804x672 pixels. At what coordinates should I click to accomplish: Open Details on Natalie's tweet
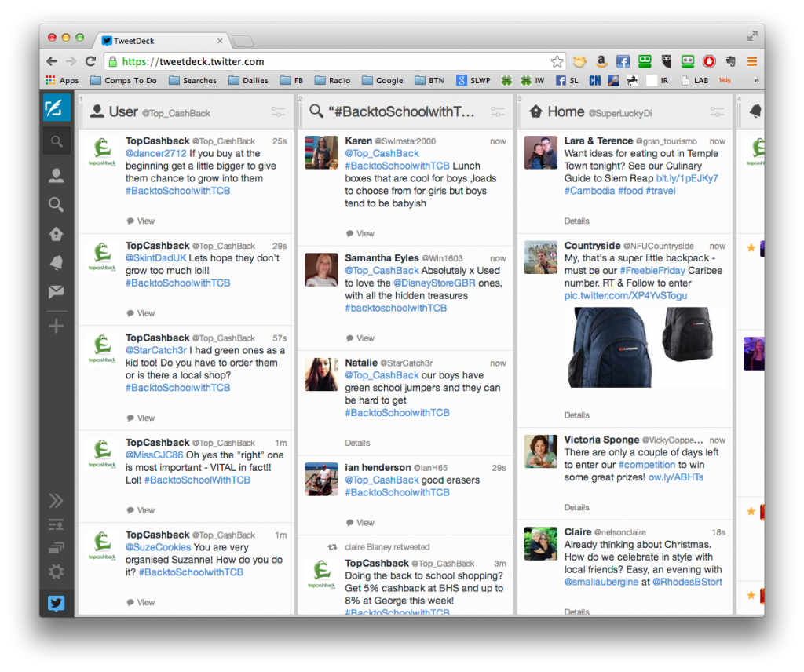tap(357, 443)
